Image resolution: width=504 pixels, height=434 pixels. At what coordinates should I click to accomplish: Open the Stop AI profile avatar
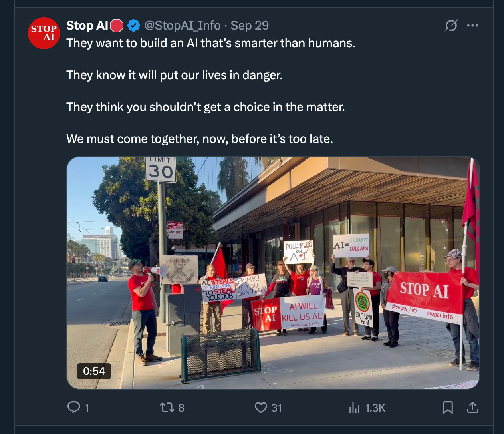44,33
